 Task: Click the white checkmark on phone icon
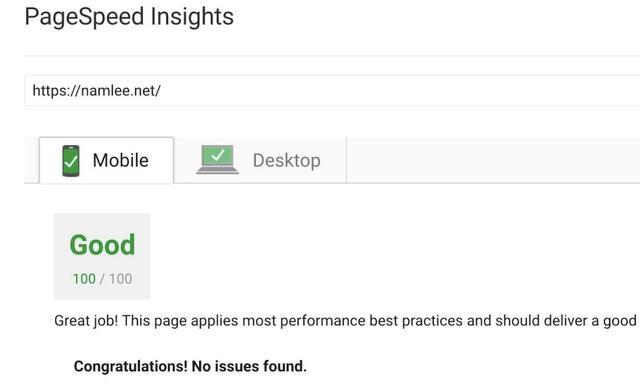[x=71, y=162]
